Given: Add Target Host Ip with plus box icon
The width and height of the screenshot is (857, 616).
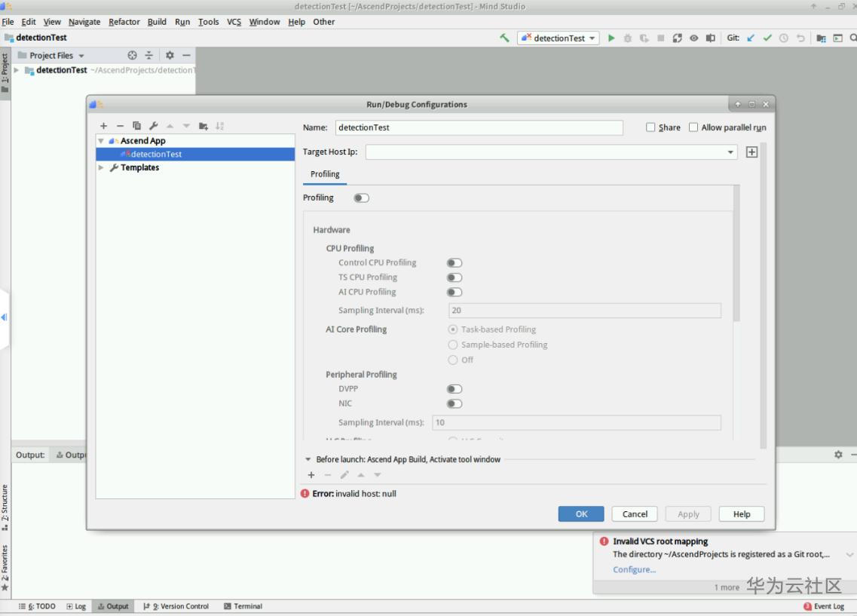Looking at the screenshot, I should coord(751,152).
